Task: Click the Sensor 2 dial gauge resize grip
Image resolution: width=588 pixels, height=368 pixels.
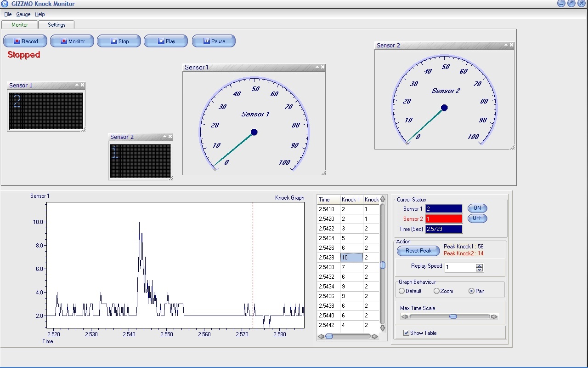Action: coord(512,148)
